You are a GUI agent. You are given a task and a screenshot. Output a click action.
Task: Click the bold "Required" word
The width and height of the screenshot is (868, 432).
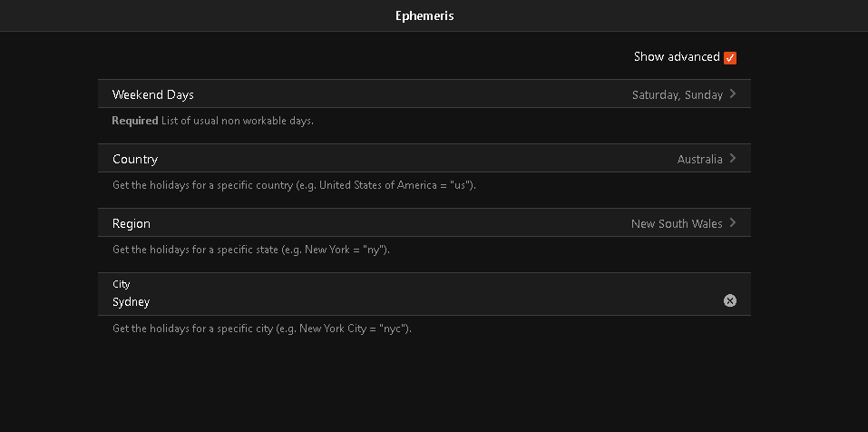click(135, 121)
